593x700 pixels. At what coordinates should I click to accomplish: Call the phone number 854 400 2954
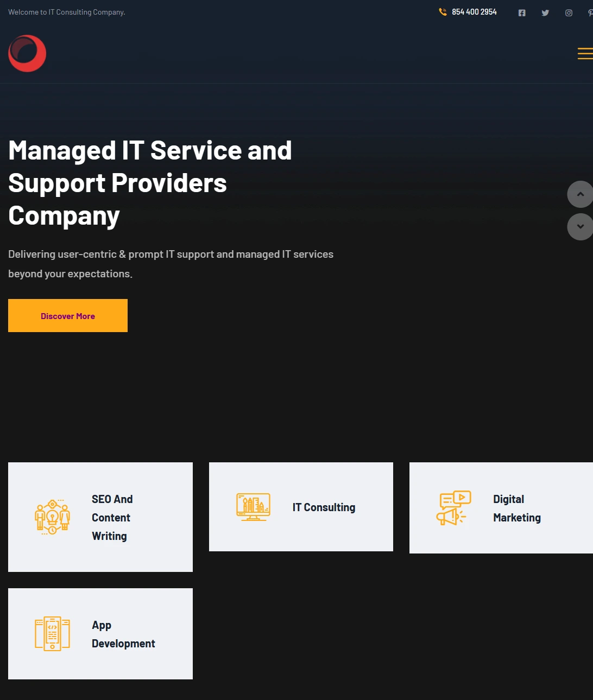474,12
